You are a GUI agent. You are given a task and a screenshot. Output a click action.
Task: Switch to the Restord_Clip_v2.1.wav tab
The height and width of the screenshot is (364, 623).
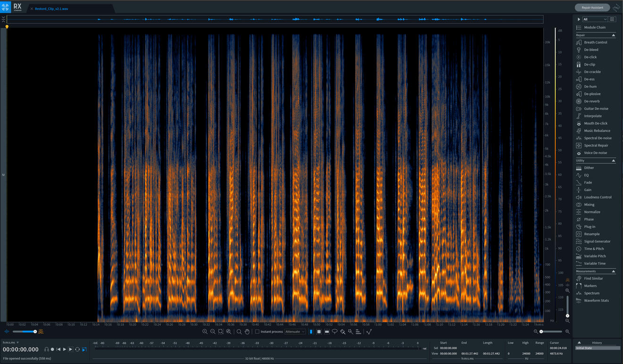(51, 8)
